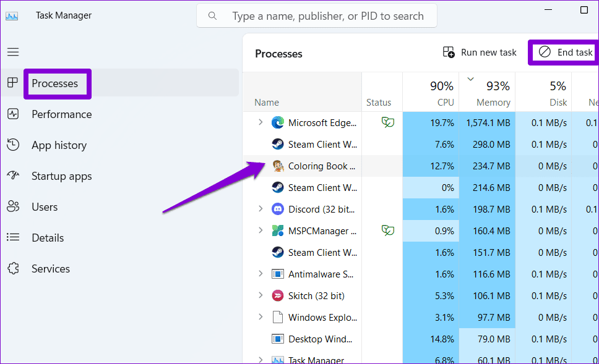Select the Coloring Book process icon
This screenshot has width=599, height=364.
click(x=278, y=166)
